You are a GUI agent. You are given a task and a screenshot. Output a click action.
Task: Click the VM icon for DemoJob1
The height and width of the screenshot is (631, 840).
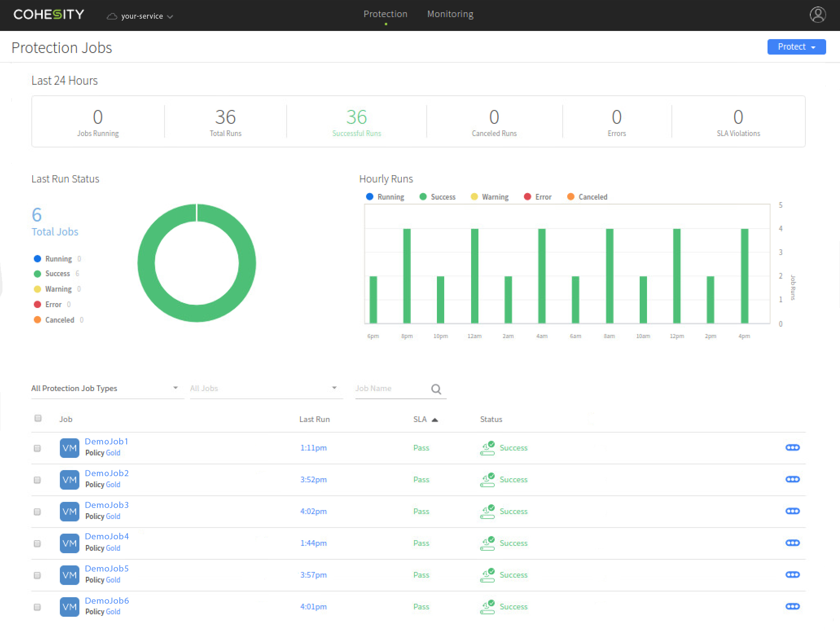click(69, 448)
